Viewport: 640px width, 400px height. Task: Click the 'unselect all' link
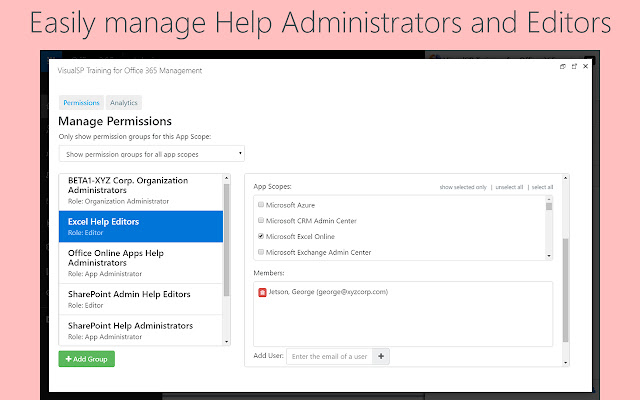point(509,187)
